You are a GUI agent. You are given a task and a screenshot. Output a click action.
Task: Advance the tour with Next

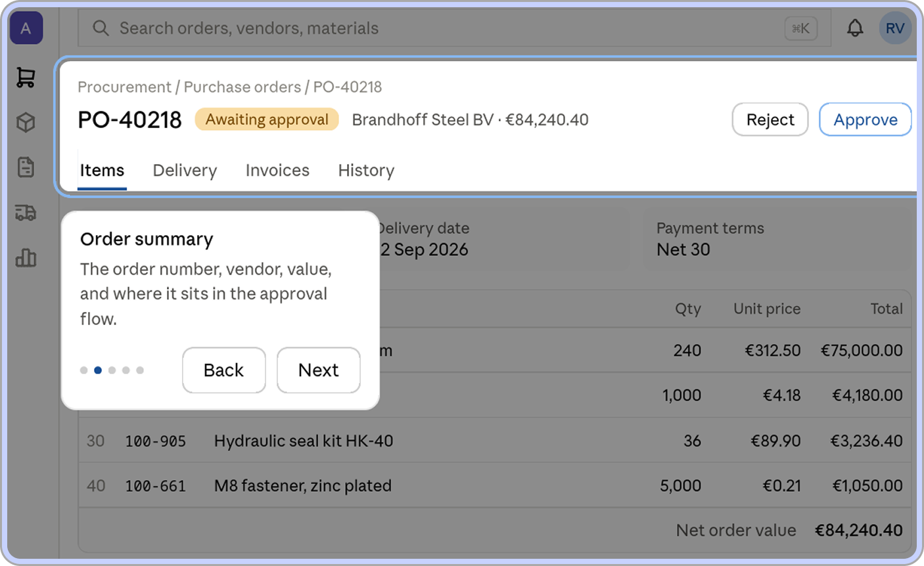(x=319, y=370)
